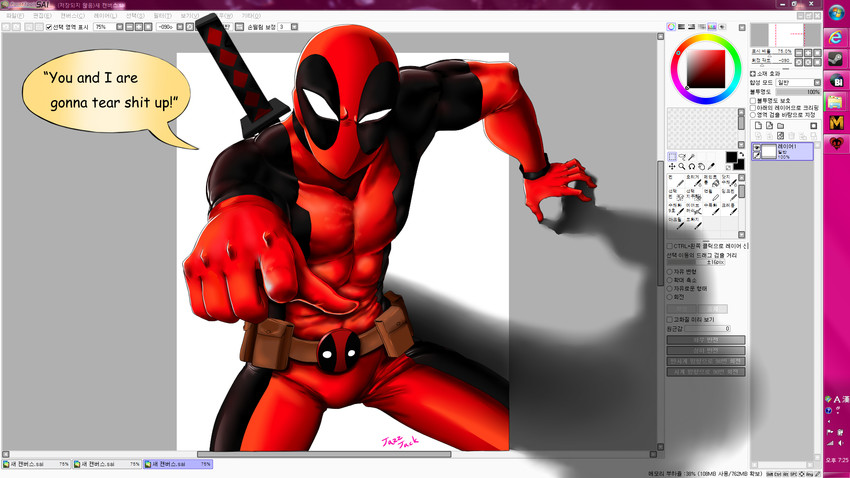Image resolution: width=850 pixels, height=478 pixels.
Task: Choose the scale radio option
Action: pos(670,280)
